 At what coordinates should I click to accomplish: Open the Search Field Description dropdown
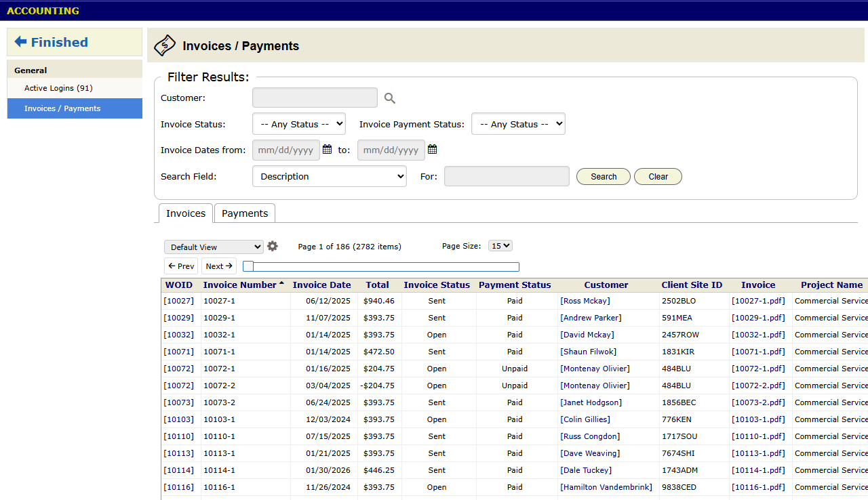330,176
